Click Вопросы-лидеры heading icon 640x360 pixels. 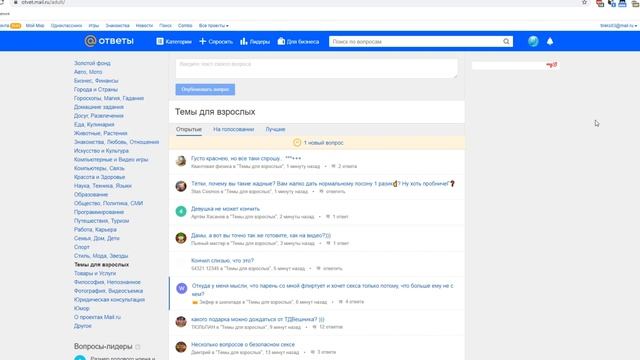coord(138,347)
